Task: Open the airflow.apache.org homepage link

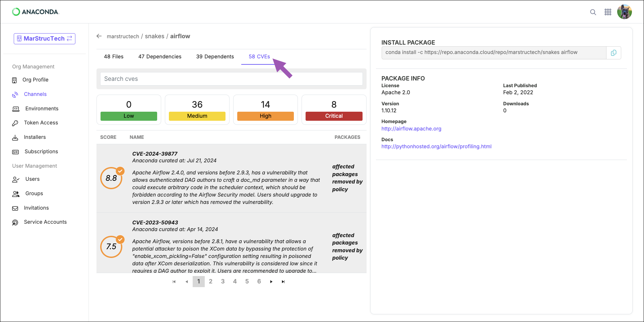Action: tap(411, 129)
